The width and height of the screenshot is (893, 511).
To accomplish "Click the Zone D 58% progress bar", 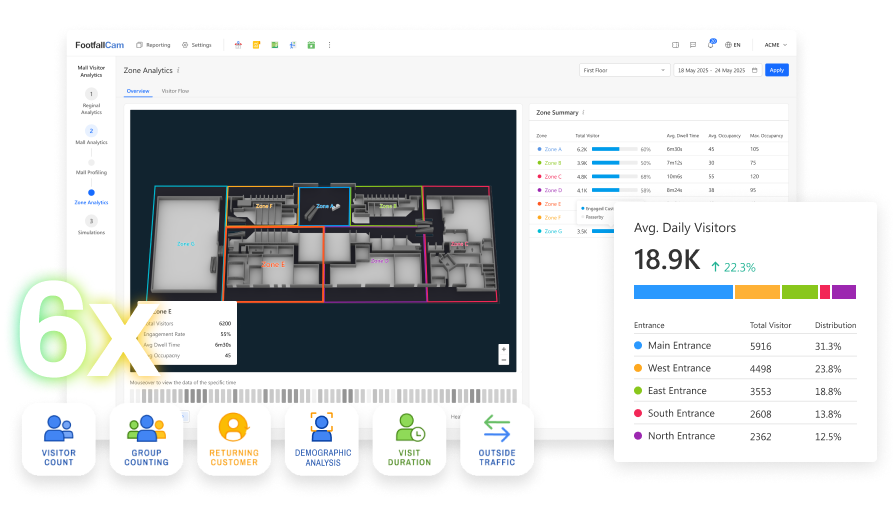I will pos(615,190).
